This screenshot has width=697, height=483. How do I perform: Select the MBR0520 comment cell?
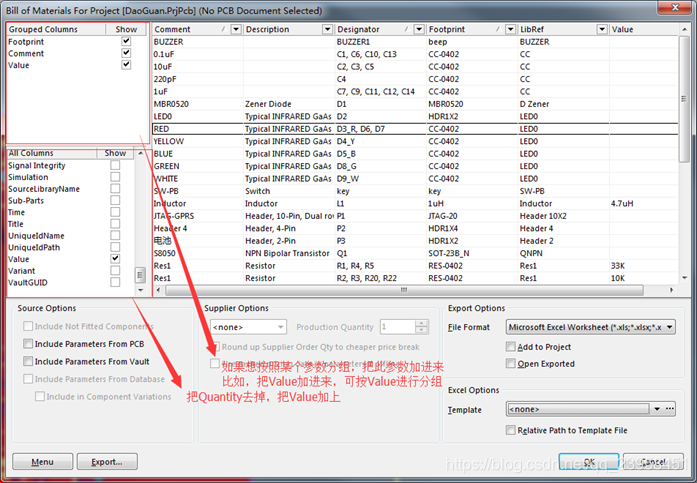(x=198, y=104)
